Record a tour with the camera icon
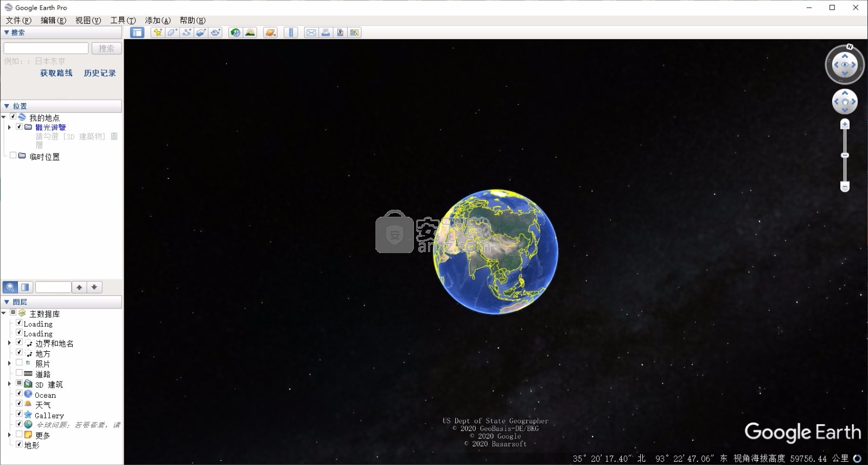 (x=216, y=33)
